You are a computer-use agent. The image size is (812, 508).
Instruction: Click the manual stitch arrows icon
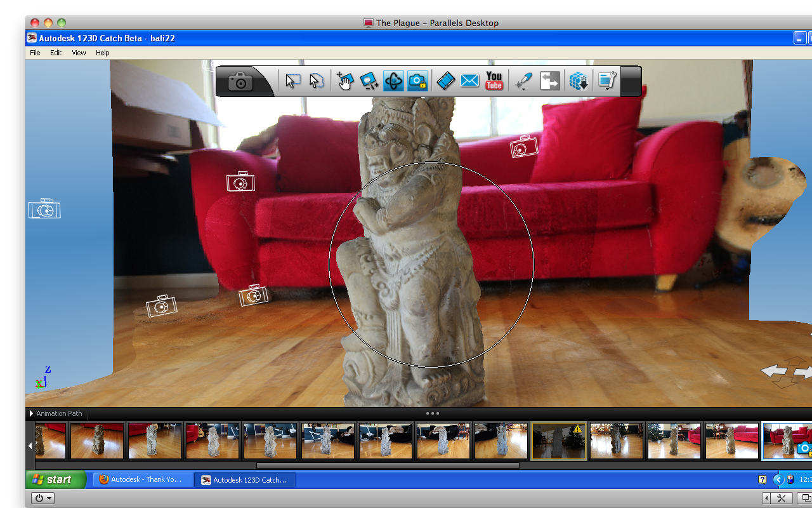coord(550,81)
